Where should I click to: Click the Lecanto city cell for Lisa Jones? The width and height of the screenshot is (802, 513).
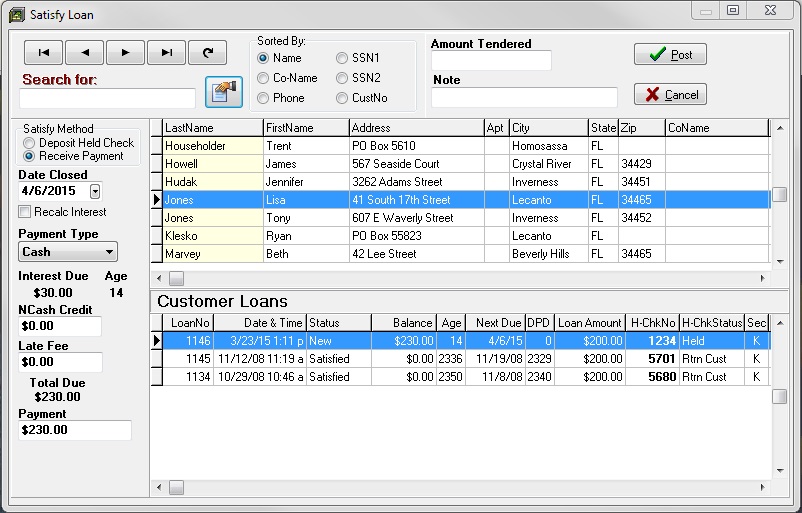click(549, 200)
